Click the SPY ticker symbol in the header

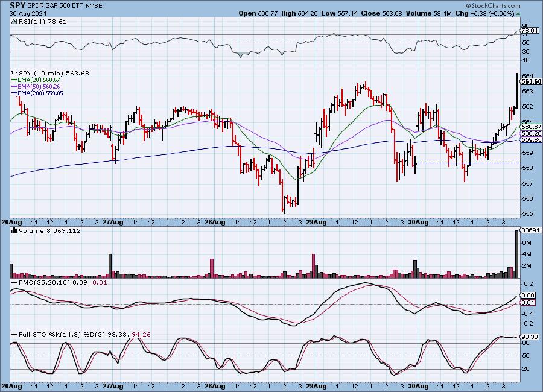17,5
